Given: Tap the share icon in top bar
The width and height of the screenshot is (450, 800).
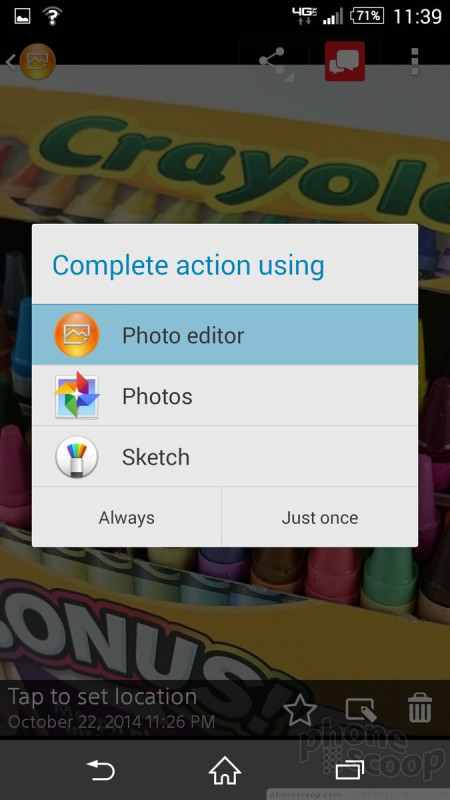Looking at the screenshot, I should pyautogui.click(x=273, y=61).
